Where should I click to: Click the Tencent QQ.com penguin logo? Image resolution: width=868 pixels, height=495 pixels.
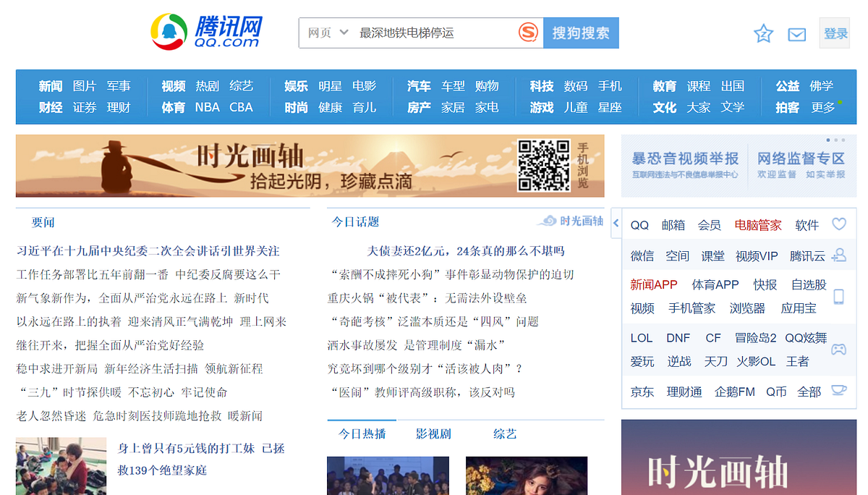[205, 33]
